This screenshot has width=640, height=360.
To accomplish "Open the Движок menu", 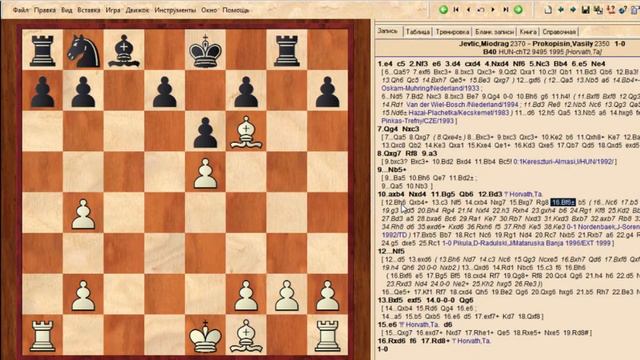I will [137, 10].
